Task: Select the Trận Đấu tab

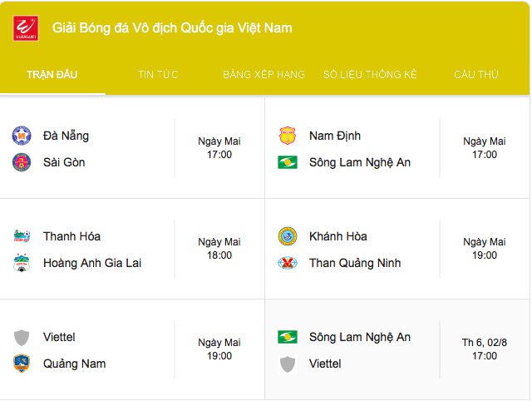Action: pos(52,75)
